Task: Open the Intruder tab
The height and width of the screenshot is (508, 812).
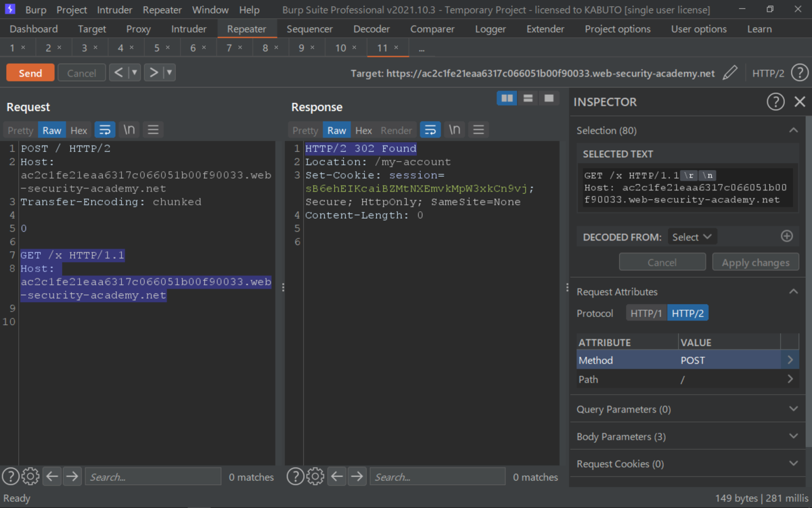Action: (x=189, y=29)
